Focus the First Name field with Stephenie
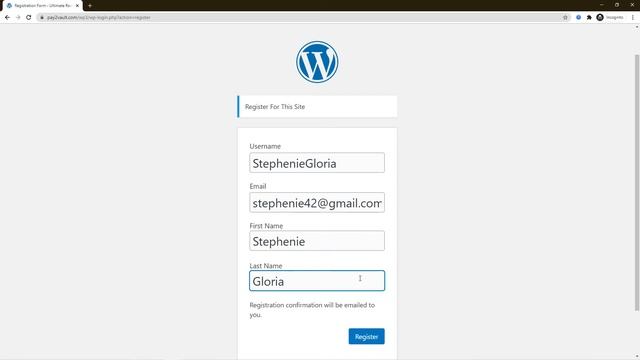The image size is (640, 360). pos(317,241)
